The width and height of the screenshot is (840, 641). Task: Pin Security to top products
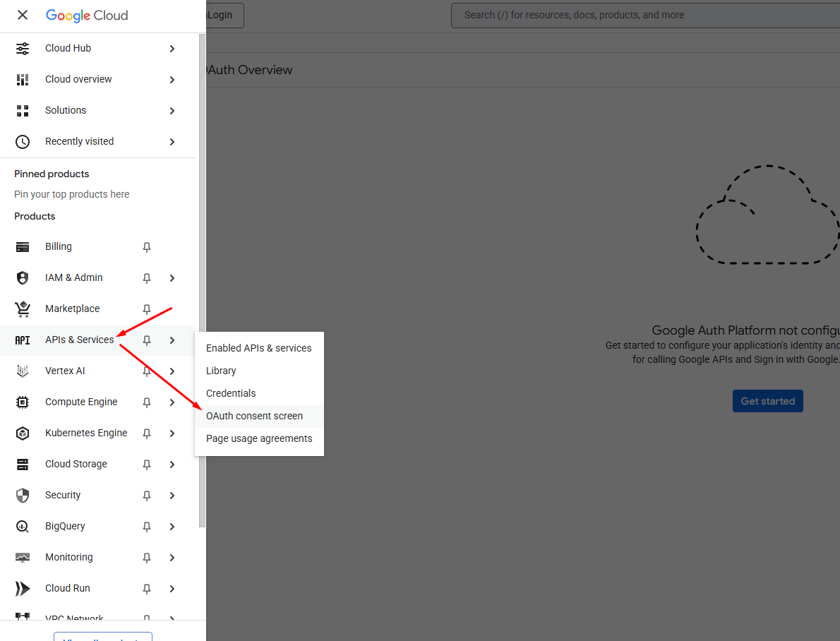click(147, 496)
